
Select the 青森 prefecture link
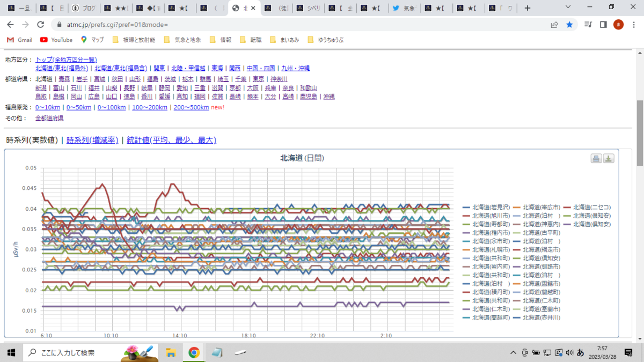pos(64,79)
